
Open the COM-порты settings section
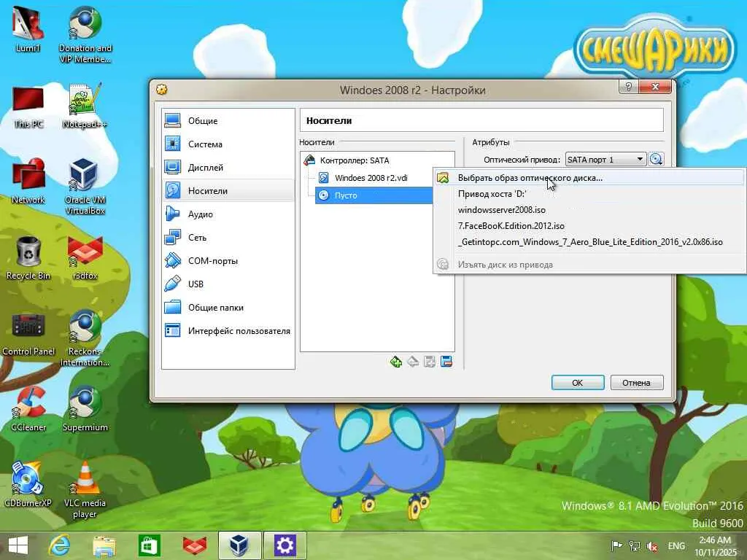click(x=228, y=260)
